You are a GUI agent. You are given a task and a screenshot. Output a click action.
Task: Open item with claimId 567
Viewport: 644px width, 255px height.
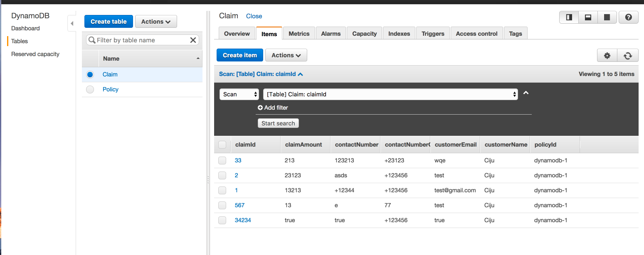point(239,205)
